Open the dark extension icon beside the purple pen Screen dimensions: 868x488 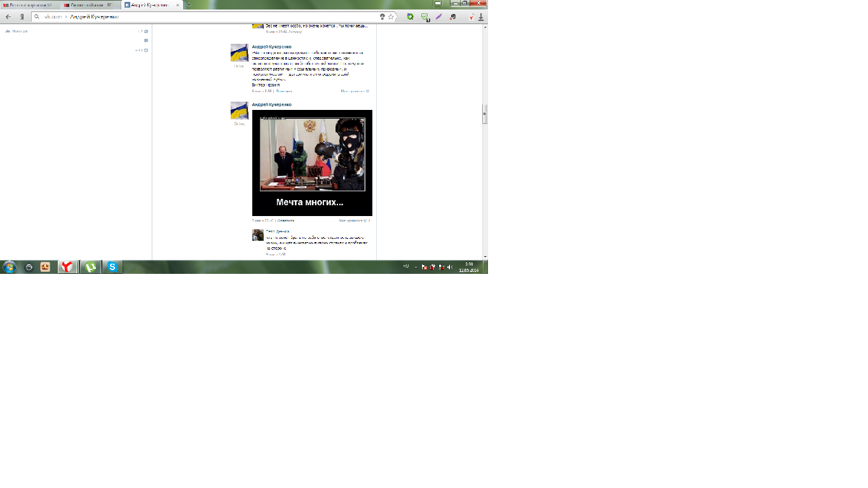452,17
